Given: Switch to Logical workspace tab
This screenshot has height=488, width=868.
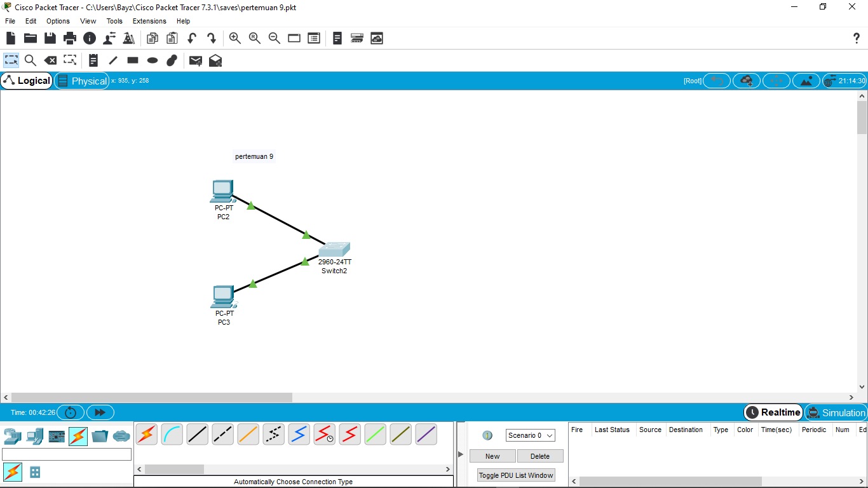Looking at the screenshot, I should point(27,81).
